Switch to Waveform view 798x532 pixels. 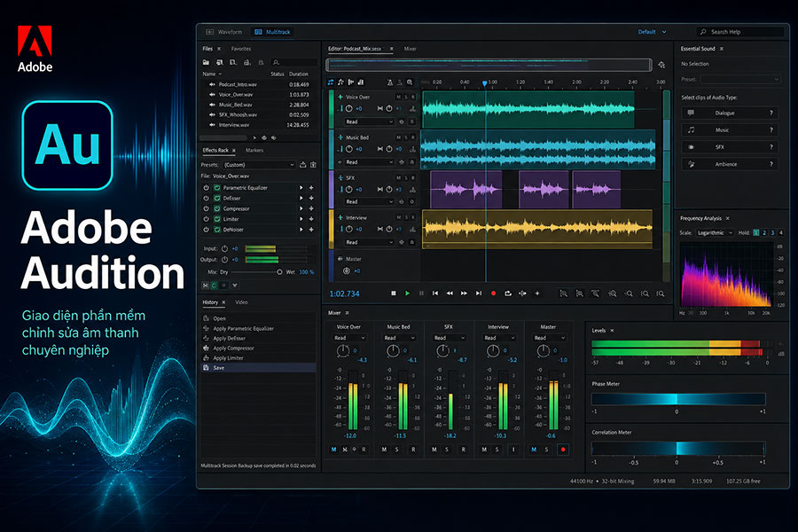[224, 32]
